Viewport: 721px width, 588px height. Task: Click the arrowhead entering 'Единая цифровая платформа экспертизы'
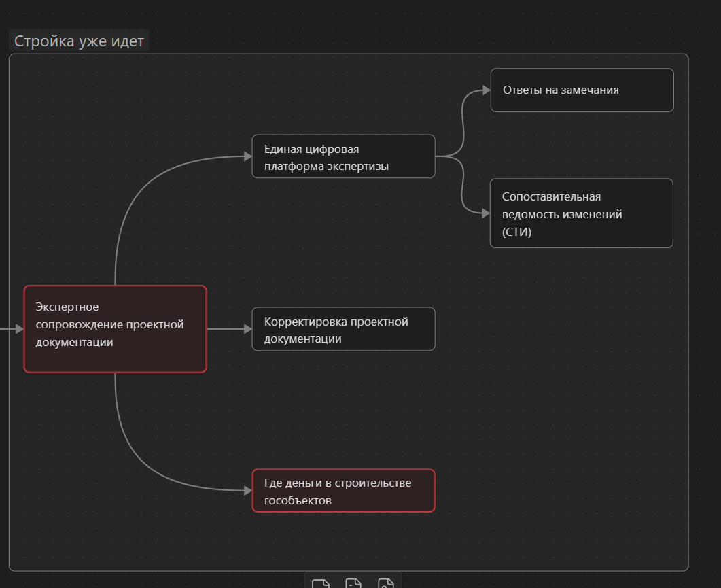[x=247, y=156]
